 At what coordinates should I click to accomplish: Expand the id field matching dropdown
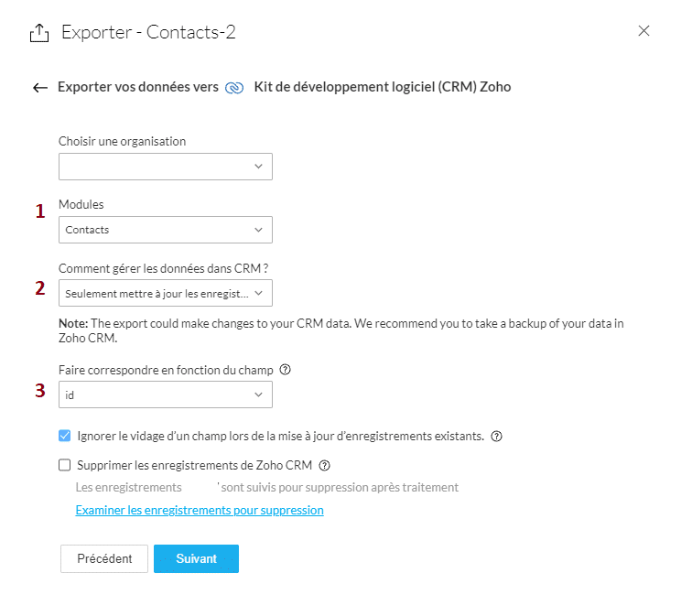165,395
